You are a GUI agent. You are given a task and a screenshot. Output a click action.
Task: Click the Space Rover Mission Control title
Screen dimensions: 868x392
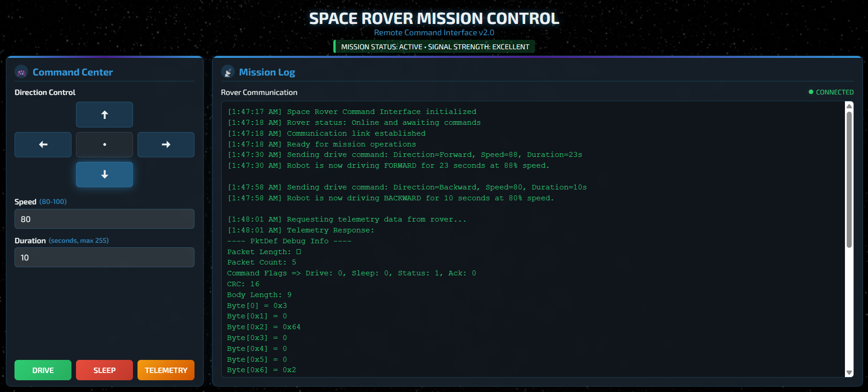[x=434, y=19]
